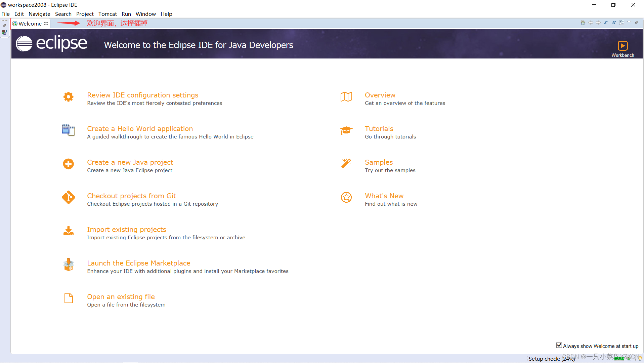Open Launch the Eclipse Marketplace link
Viewport: 644px width, 363px height.
click(x=139, y=263)
